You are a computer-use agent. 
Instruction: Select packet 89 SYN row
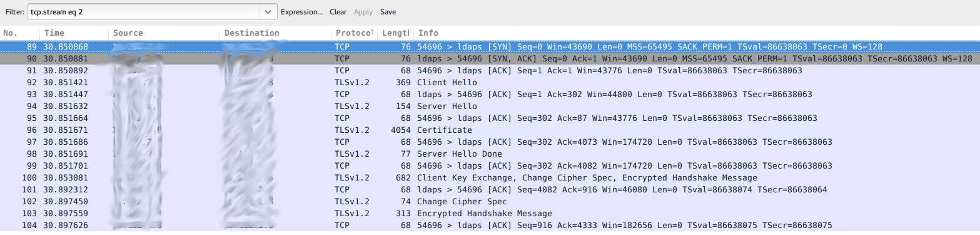point(490,46)
